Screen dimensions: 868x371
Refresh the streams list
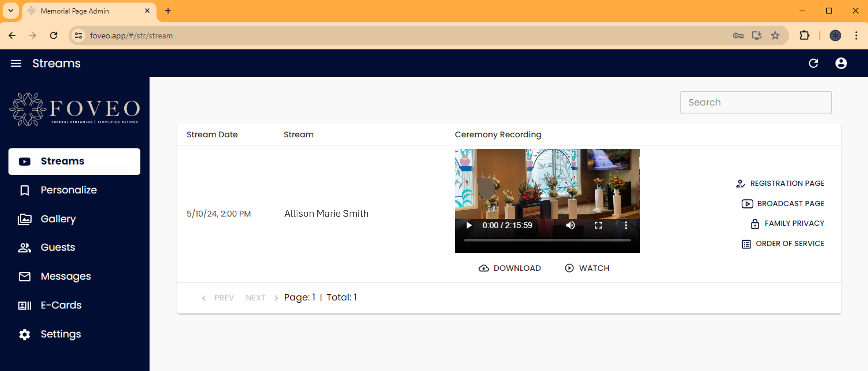pos(814,63)
